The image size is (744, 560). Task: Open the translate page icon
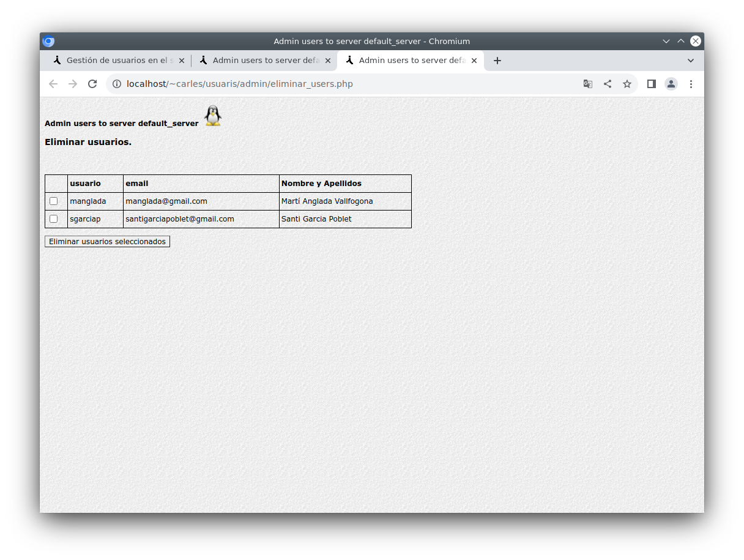(x=588, y=84)
